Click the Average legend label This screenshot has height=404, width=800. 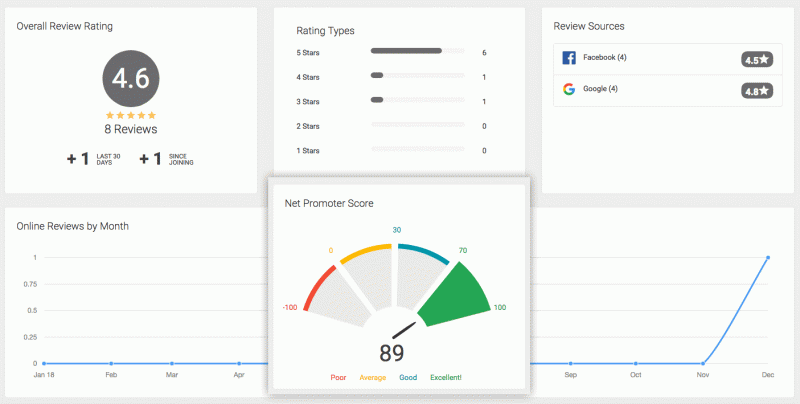(372, 377)
